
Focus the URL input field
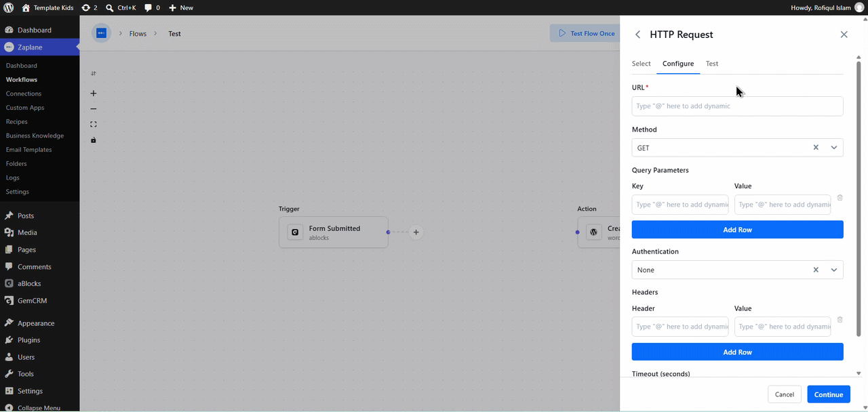pos(737,106)
